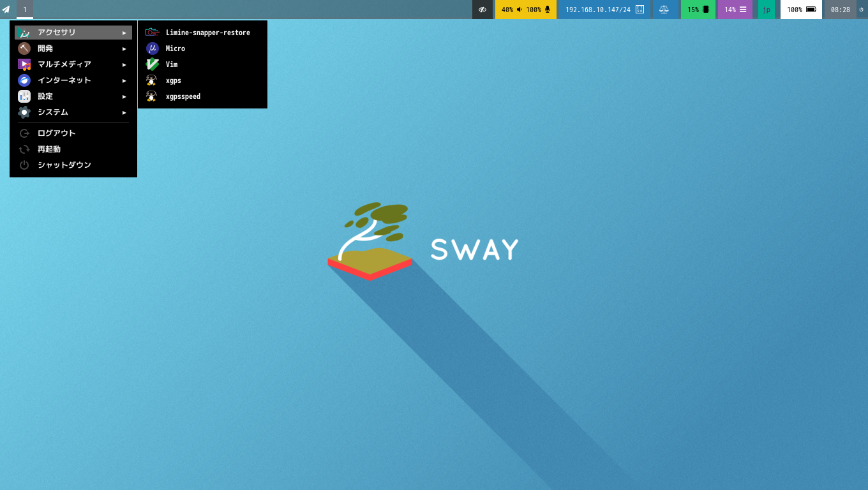The height and width of the screenshot is (490, 868).
Task: Start Vim from the accessories submenu
Action: (x=202, y=64)
